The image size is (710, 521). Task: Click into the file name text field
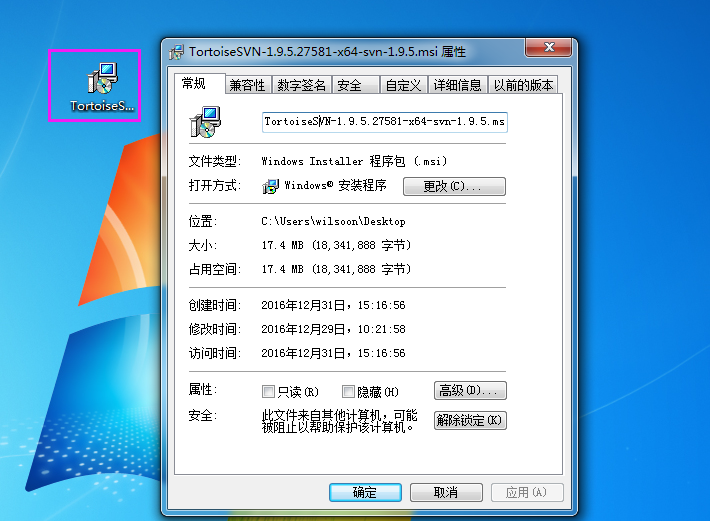384,122
